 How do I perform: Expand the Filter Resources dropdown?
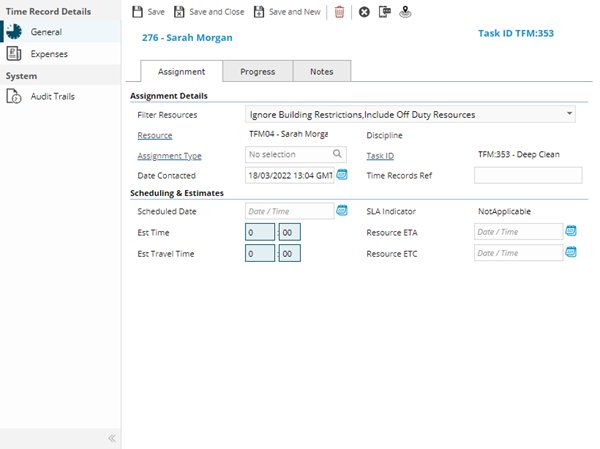tap(569, 115)
